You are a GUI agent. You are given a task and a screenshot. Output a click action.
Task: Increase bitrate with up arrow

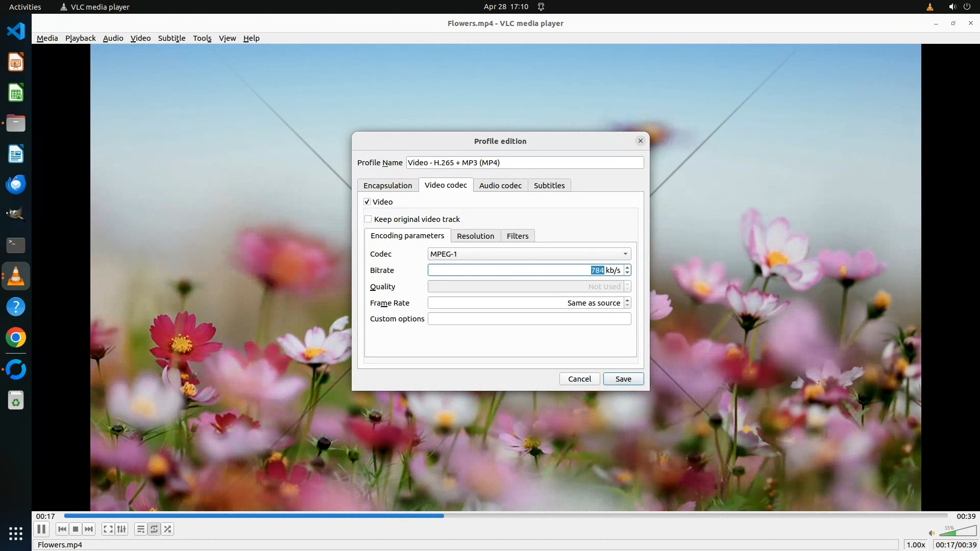(627, 267)
